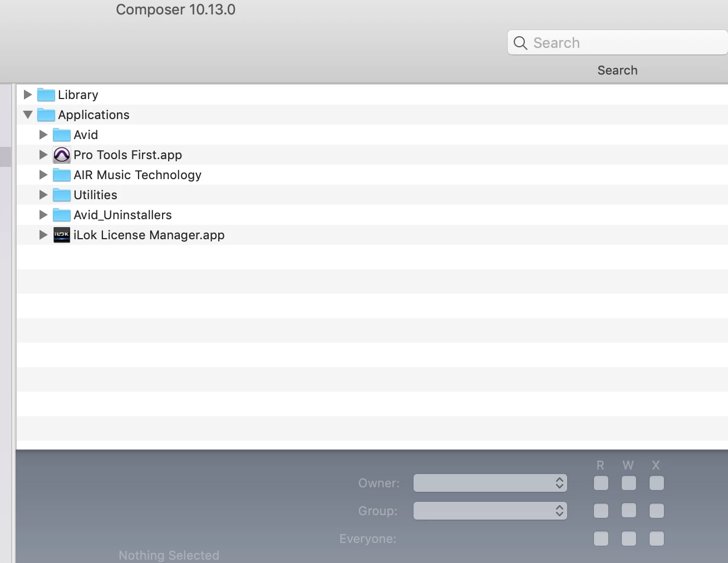Select the Applications row text
The height and width of the screenshot is (563, 728).
pyautogui.click(x=94, y=115)
